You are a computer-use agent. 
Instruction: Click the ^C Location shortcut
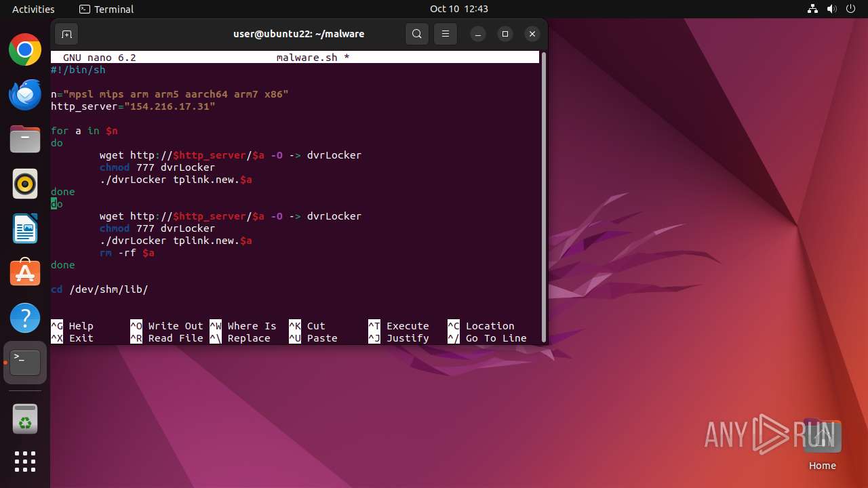click(x=481, y=326)
